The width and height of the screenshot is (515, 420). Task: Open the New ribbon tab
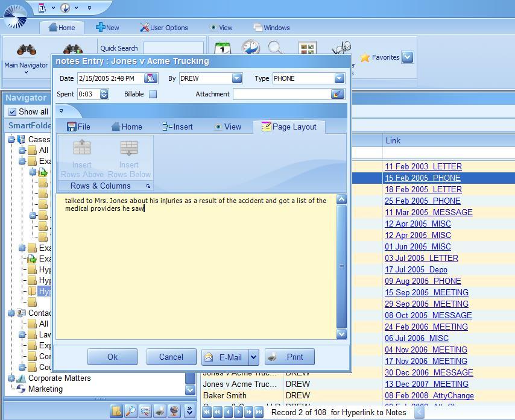point(107,28)
